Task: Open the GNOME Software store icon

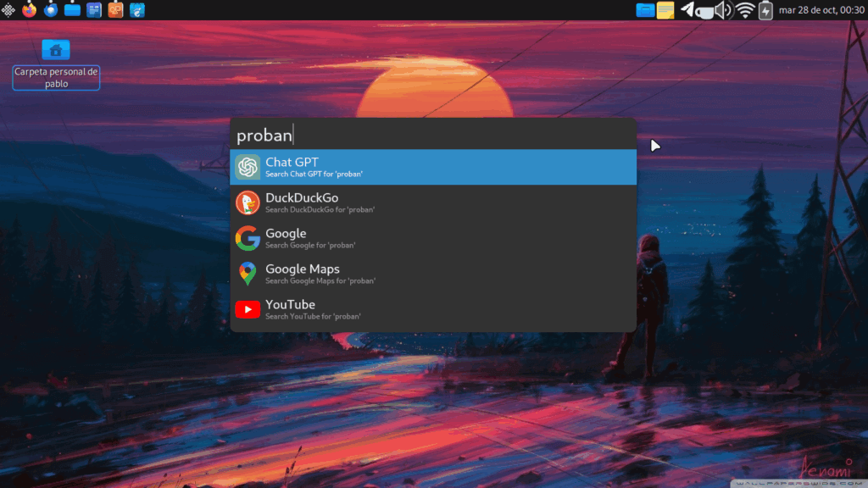Action: [x=136, y=10]
